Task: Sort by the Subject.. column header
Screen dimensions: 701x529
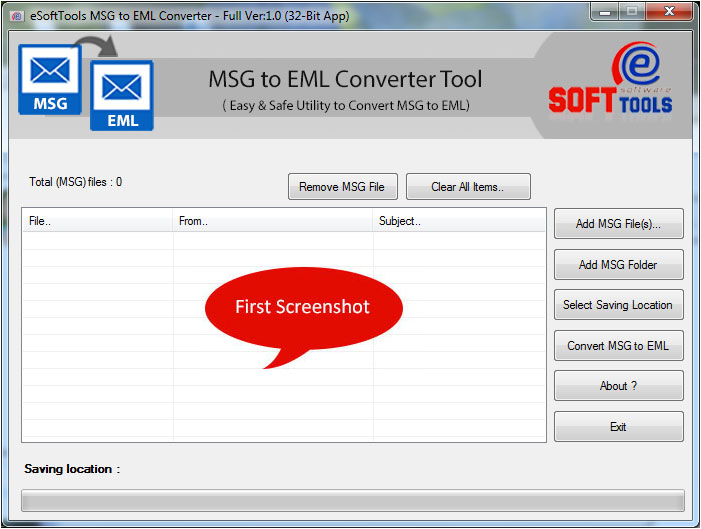Action: pos(459,221)
